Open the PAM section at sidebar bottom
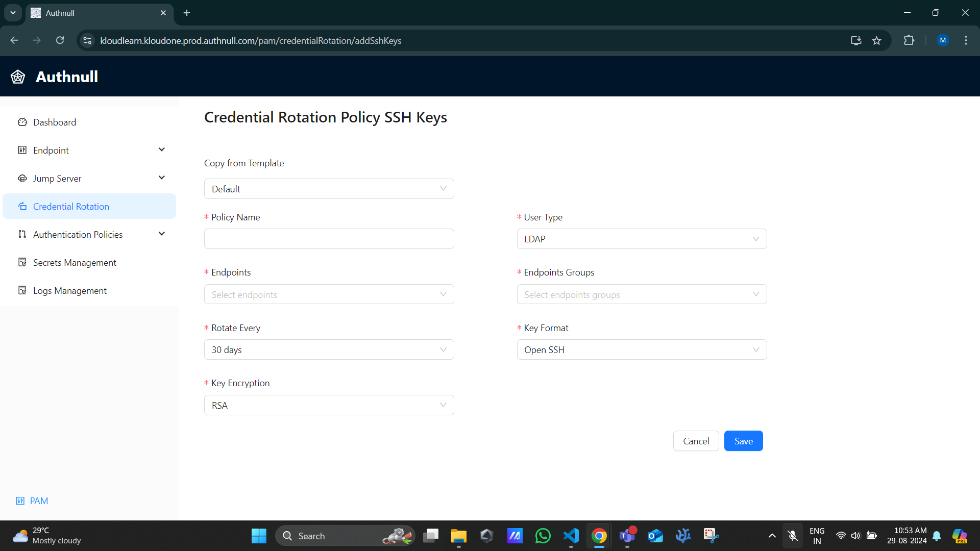 point(32,500)
